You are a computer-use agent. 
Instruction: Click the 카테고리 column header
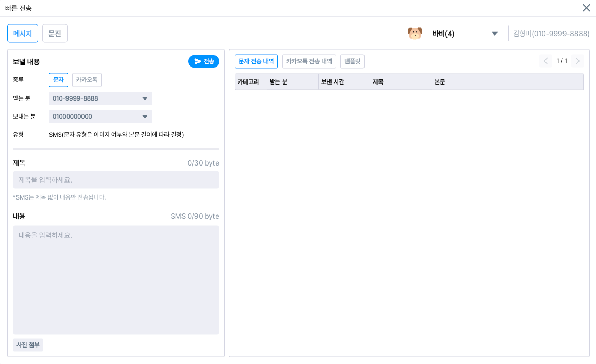248,82
